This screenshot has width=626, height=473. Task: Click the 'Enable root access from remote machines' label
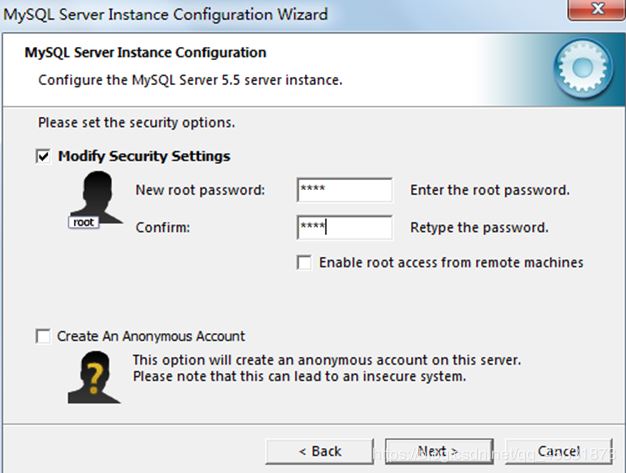(451, 263)
